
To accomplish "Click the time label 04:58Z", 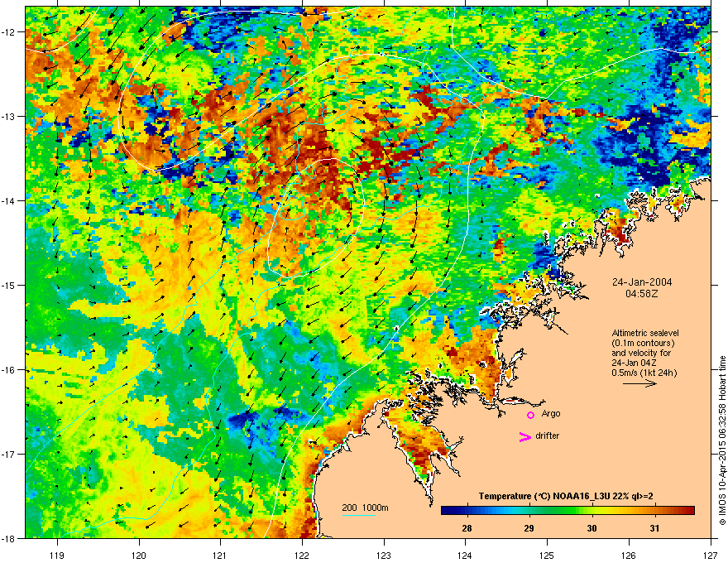I will click(642, 294).
